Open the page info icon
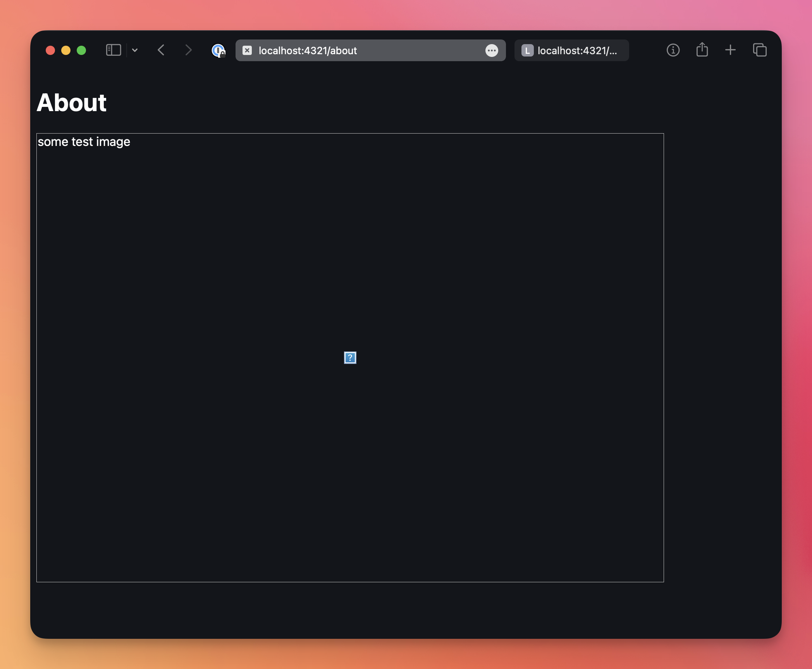This screenshot has height=669, width=812. [673, 50]
